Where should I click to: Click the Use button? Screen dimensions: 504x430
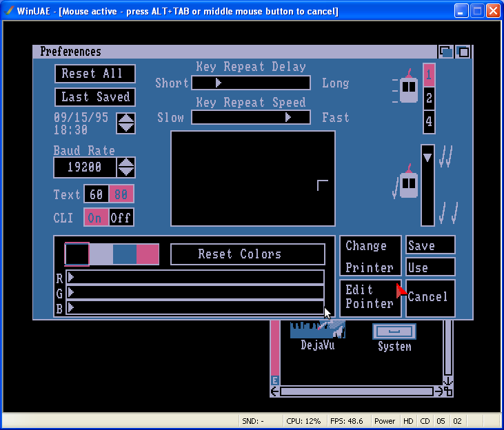(x=430, y=267)
